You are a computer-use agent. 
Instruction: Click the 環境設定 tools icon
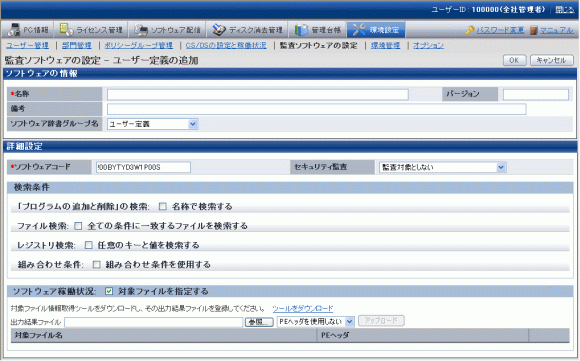tap(359, 30)
